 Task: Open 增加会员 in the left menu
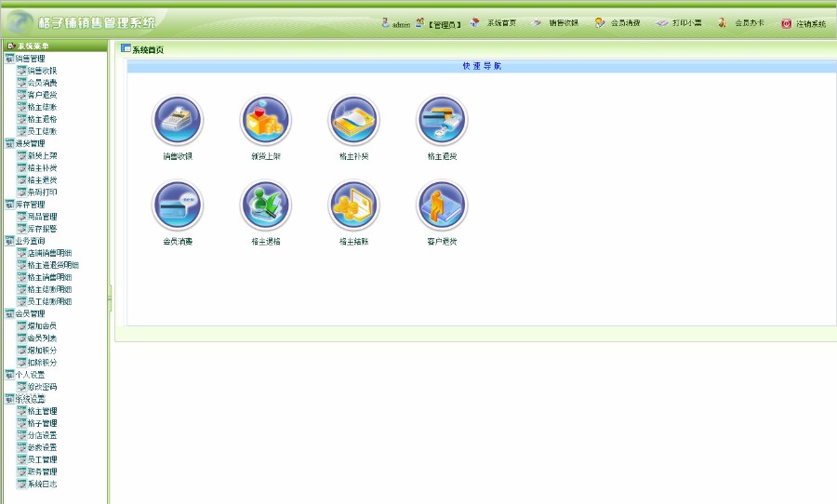point(42,325)
